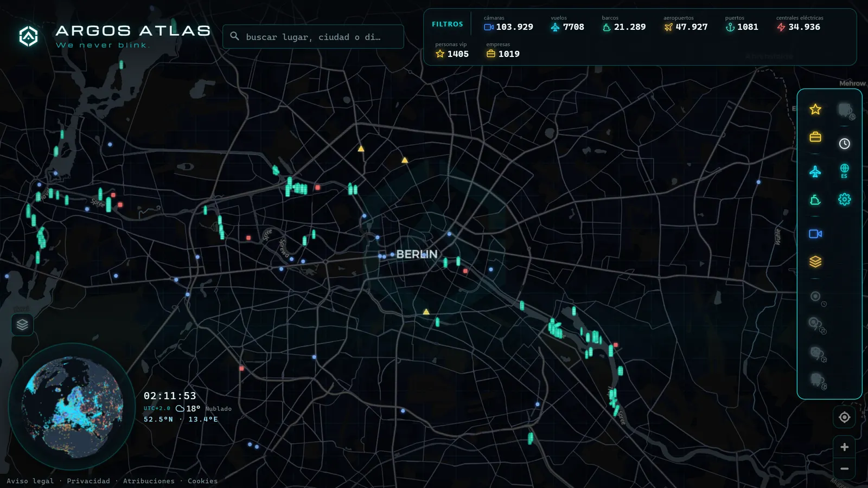Toggle the puertos filter 1081
This screenshot has height=488, width=868.
click(742, 23)
